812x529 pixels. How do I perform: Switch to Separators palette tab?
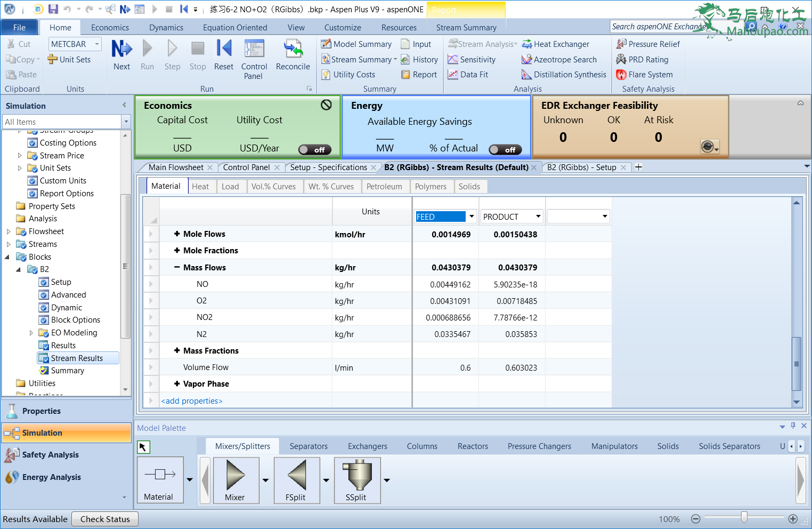pos(308,446)
